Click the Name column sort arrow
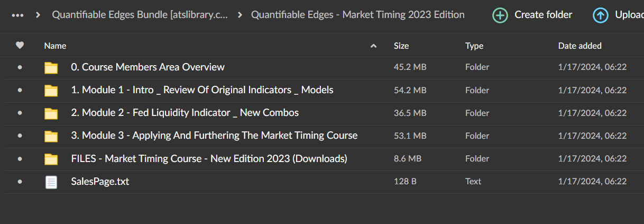The width and height of the screenshot is (644, 224). 374,46
